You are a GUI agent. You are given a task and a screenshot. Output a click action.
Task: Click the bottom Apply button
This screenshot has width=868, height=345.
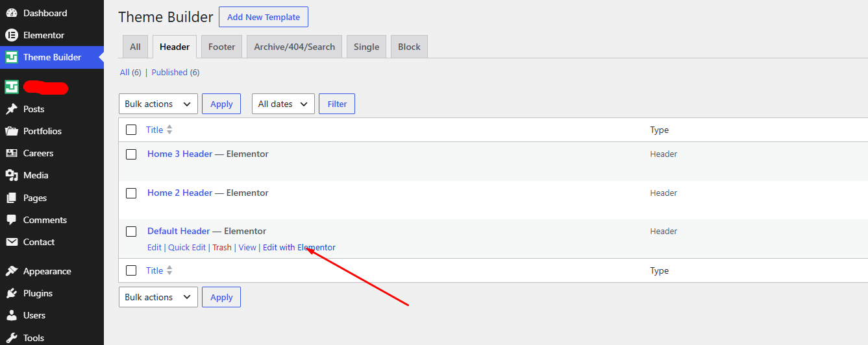pyautogui.click(x=221, y=297)
